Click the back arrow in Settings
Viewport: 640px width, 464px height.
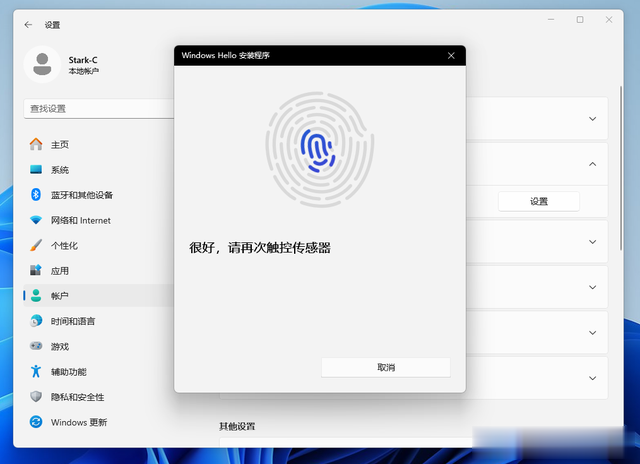pos(28,25)
